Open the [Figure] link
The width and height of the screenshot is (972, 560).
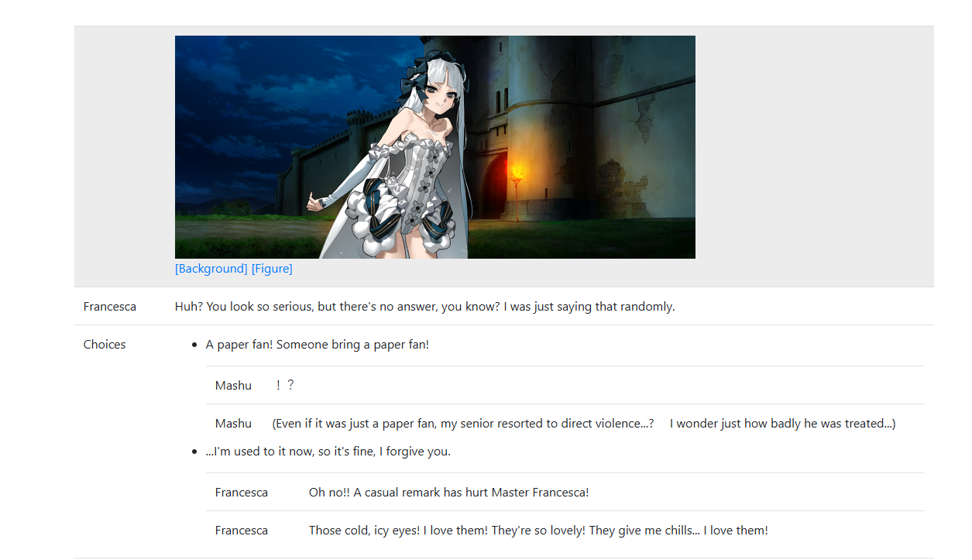tap(272, 269)
